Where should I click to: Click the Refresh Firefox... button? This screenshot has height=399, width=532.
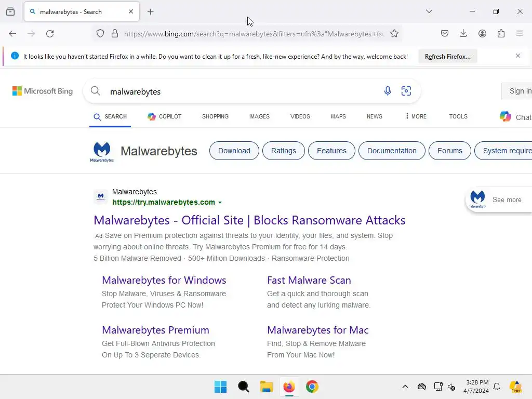(448, 56)
